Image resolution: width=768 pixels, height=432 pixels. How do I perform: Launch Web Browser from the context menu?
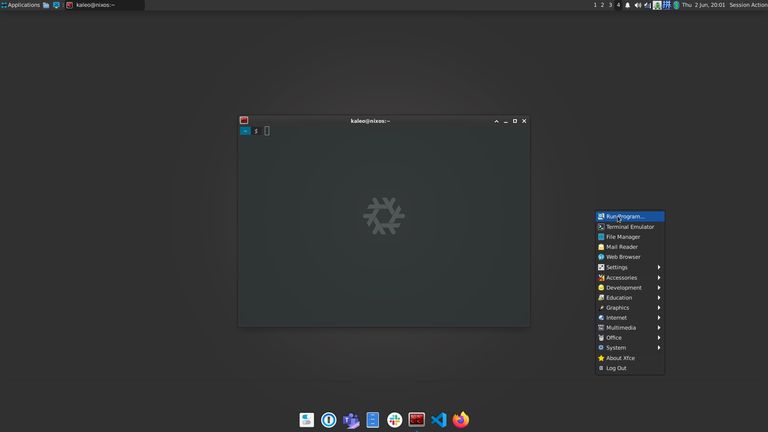point(630,257)
